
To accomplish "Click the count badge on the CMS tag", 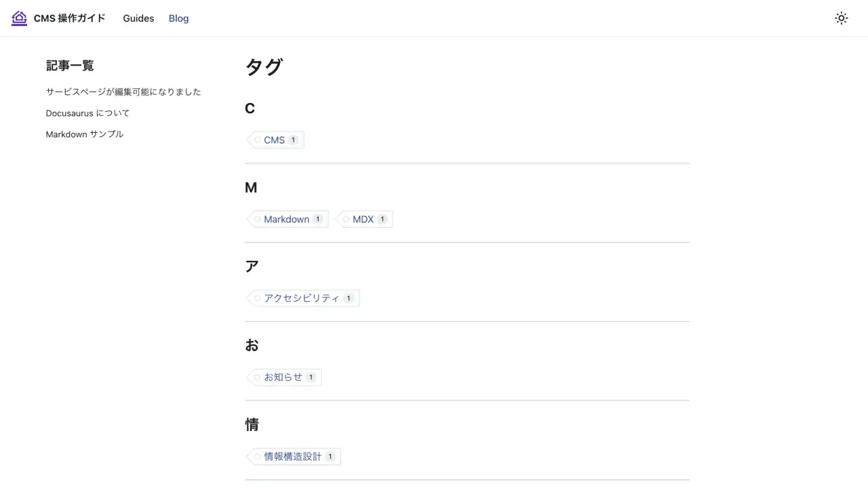I will [293, 140].
